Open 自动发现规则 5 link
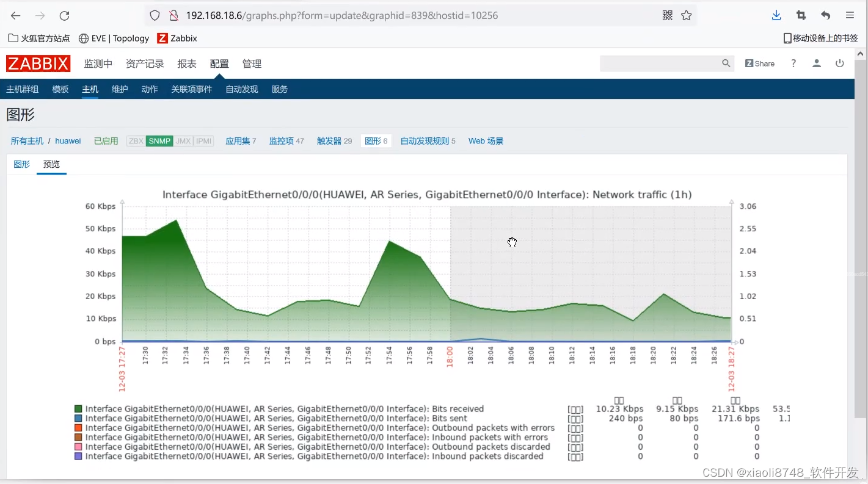Viewport: 868px width, 484px height. point(428,141)
